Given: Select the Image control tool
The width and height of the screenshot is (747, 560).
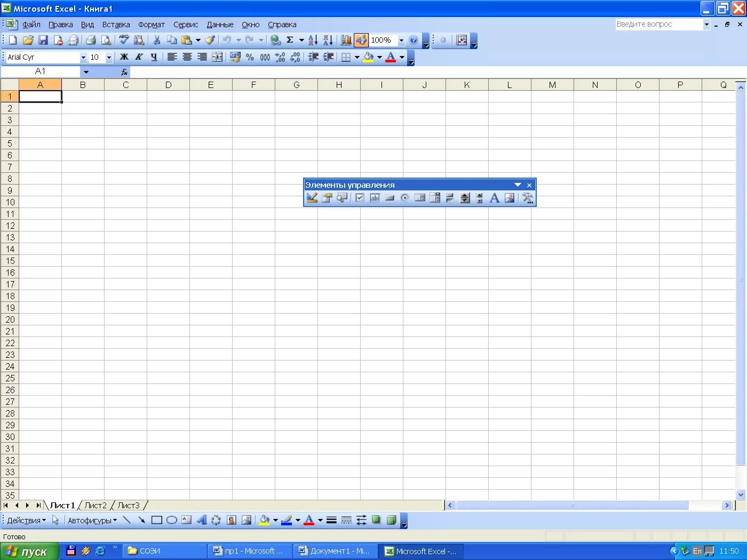Looking at the screenshot, I should tap(510, 198).
